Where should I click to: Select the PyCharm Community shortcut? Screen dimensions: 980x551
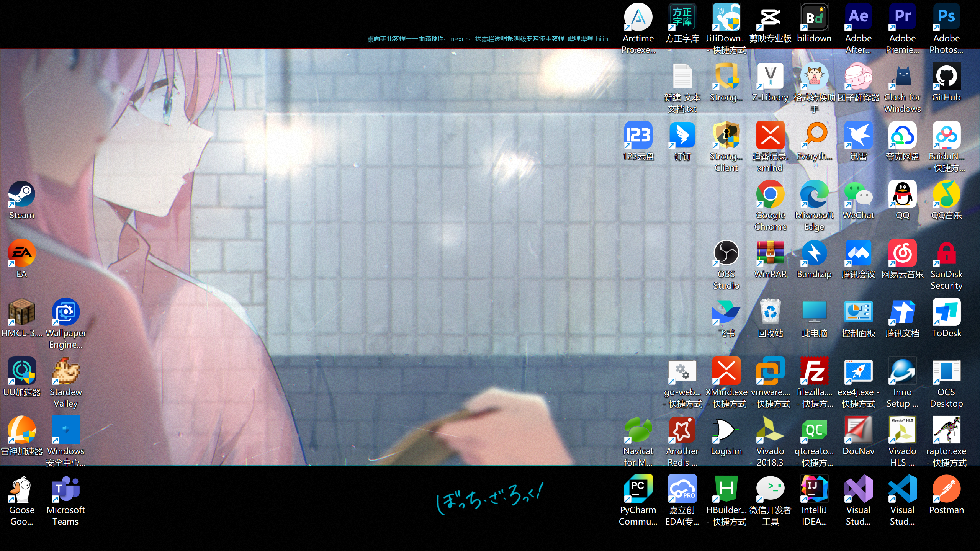coord(638,489)
